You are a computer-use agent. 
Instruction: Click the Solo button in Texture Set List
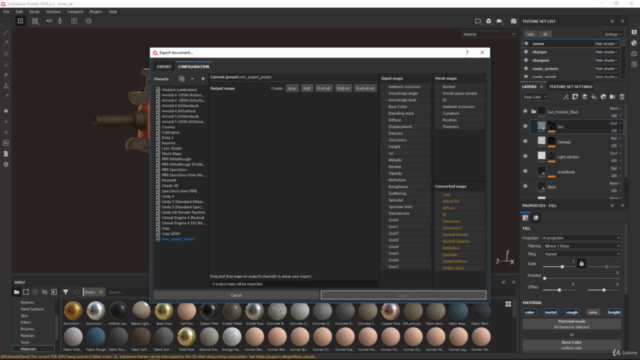tap(530, 34)
